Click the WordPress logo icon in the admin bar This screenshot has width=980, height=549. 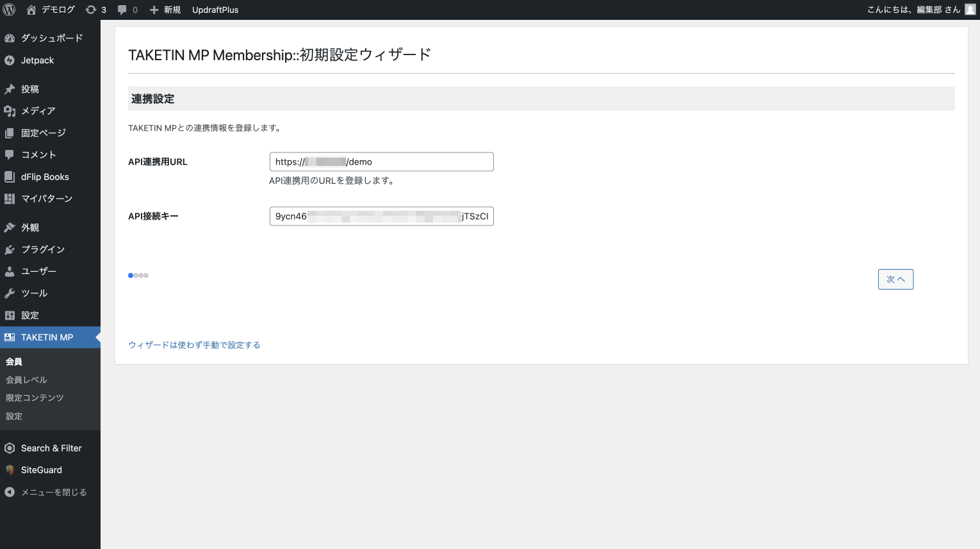tap(10, 10)
